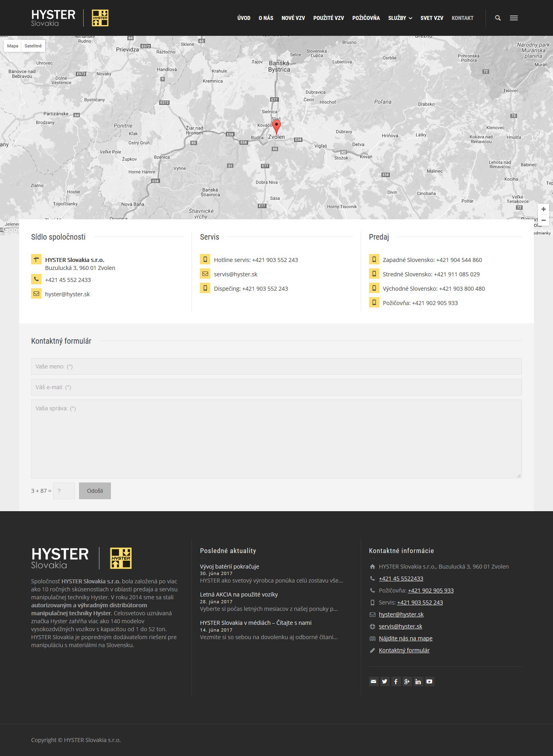Open the POŽIČOVŇA menu item
This screenshot has width=553, height=756.
click(x=366, y=18)
